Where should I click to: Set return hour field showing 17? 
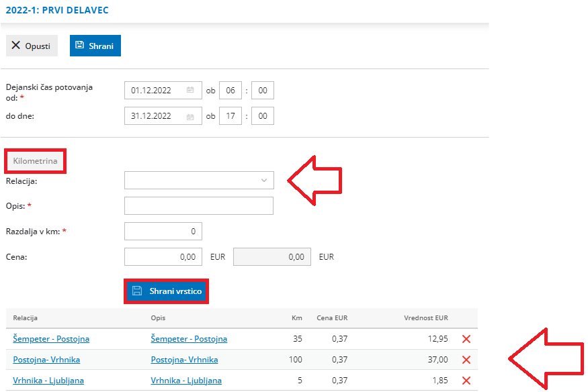(x=230, y=115)
